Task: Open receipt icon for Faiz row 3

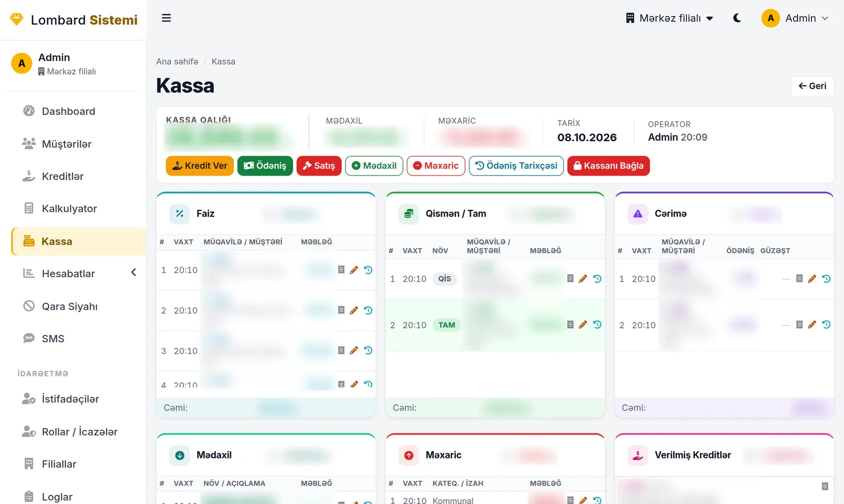Action: 341,351
